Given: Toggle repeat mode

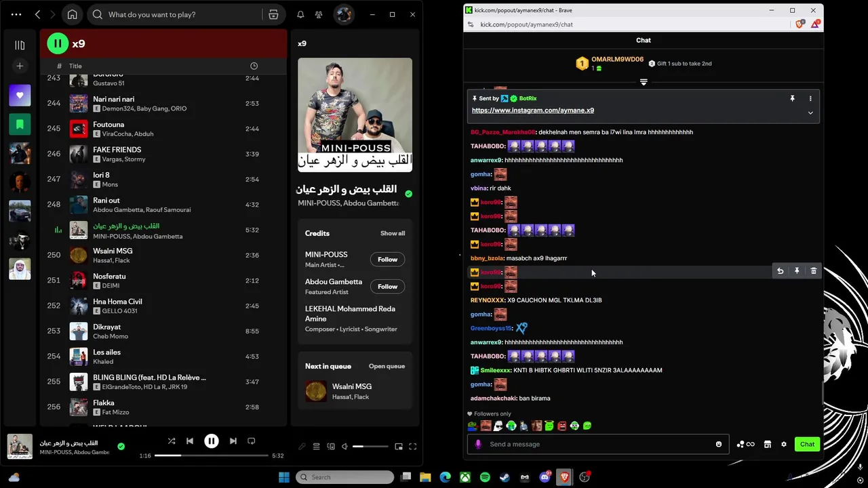Looking at the screenshot, I should [x=252, y=441].
